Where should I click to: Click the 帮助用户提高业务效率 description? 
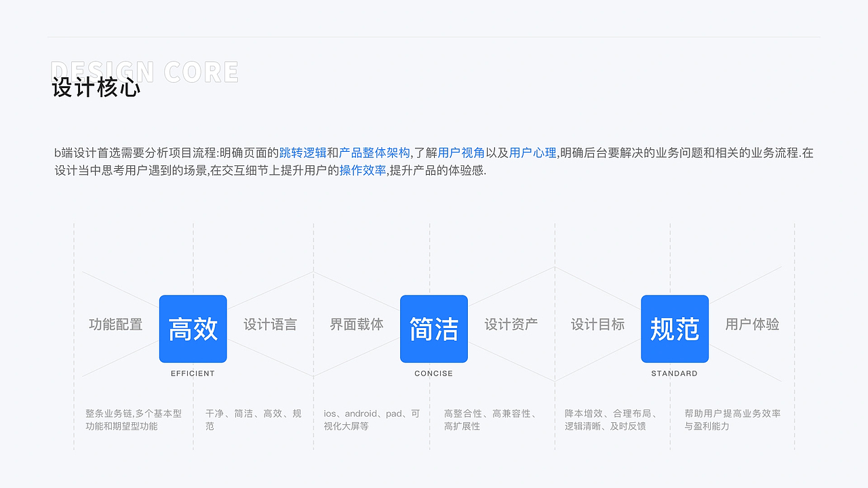pyautogui.click(x=732, y=420)
